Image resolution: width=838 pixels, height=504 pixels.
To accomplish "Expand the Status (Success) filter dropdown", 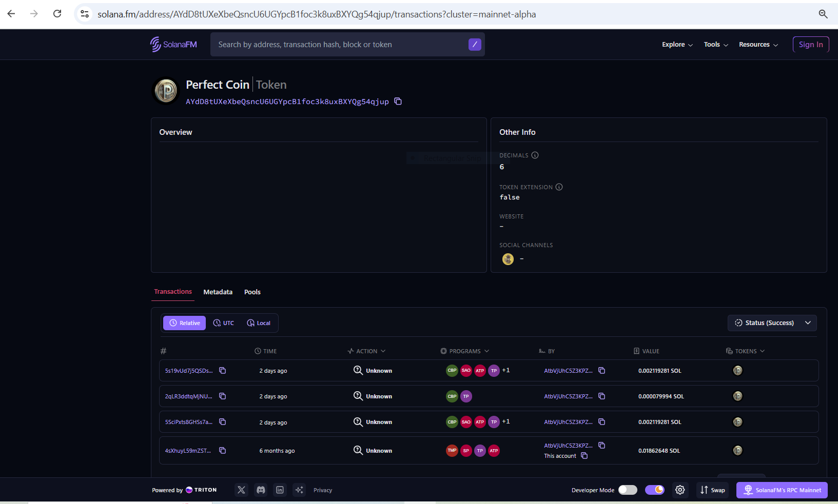I will [x=772, y=323].
